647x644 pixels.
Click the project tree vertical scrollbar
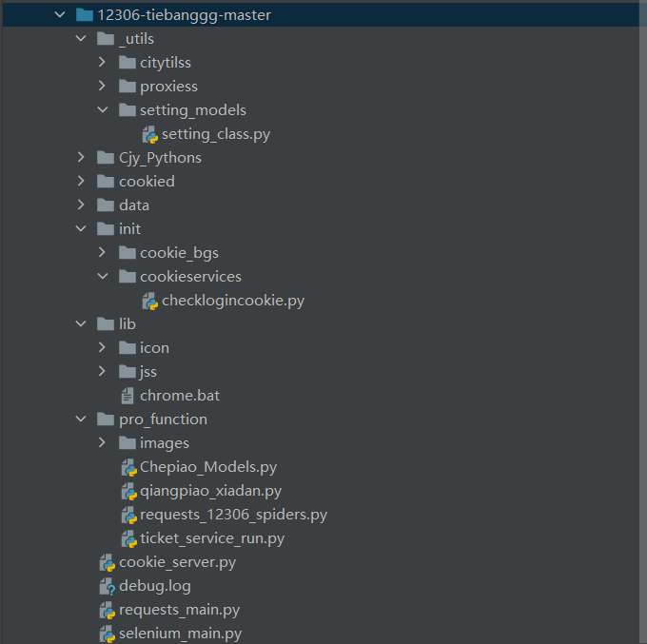pos(643,322)
